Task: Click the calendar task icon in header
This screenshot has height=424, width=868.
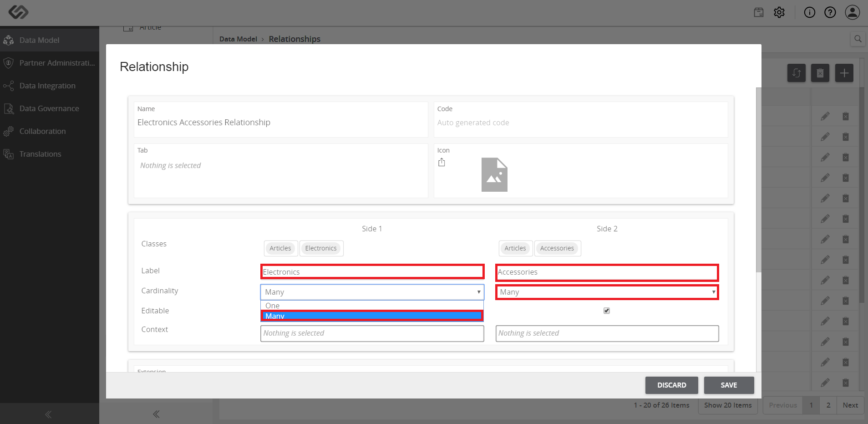Action: [759, 12]
